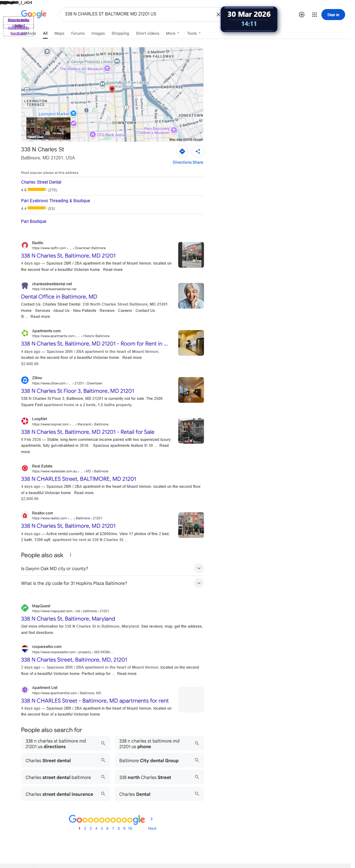The height and width of the screenshot is (868, 355).
Task: Open the More search filters dropdown
Action: click(x=173, y=33)
